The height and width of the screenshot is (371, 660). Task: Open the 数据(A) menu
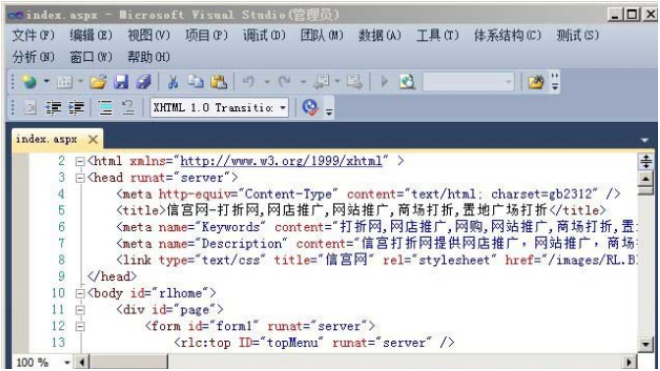pos(379,35)
